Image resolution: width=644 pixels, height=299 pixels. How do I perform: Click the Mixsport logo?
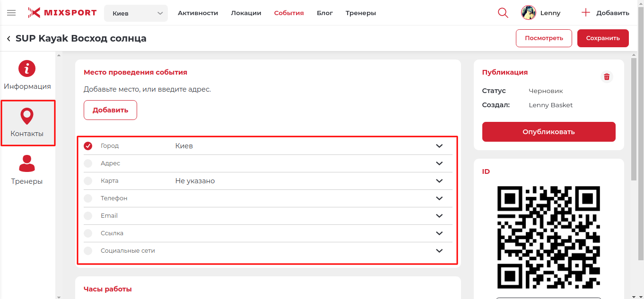click(x=62, y=13)
